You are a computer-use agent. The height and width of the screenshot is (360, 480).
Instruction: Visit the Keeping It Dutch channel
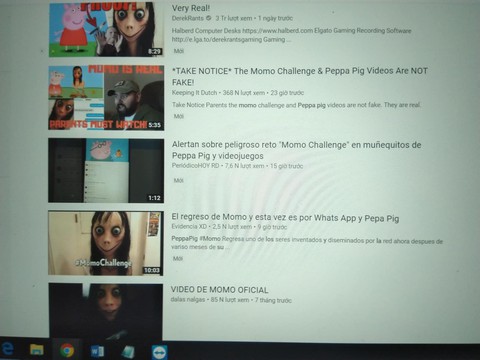pos(194,93)
